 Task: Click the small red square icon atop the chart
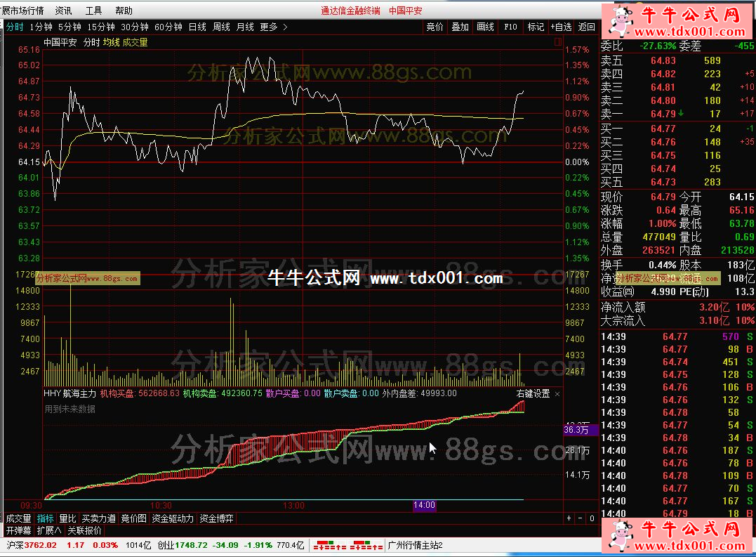click(558, 42)
